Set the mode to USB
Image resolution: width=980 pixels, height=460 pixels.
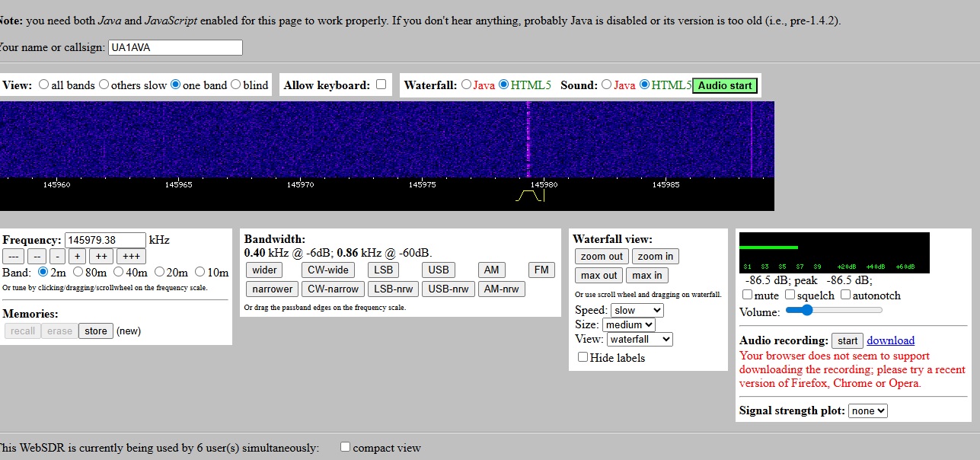click(x=439, y=270)
